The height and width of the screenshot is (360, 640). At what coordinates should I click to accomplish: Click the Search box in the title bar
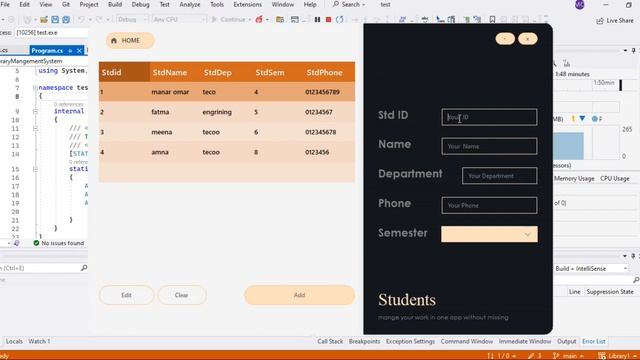[349, 4]
